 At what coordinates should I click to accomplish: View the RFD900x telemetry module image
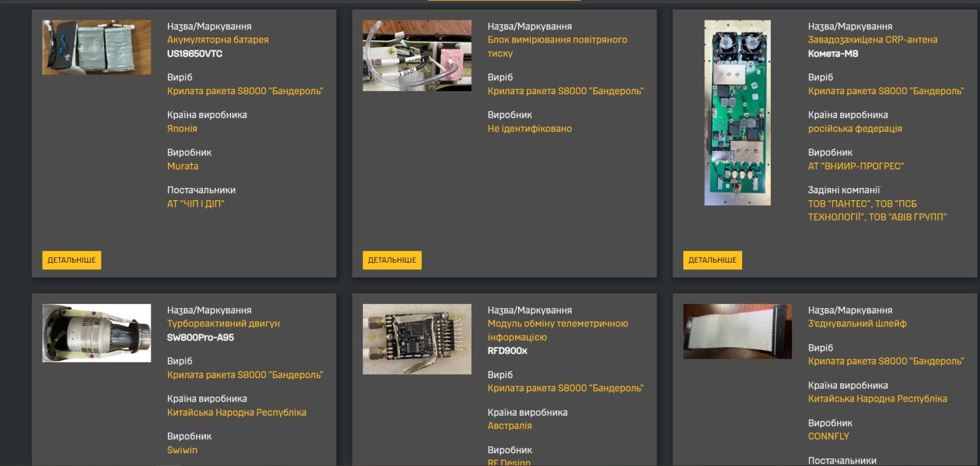click(x=417, y=339)
